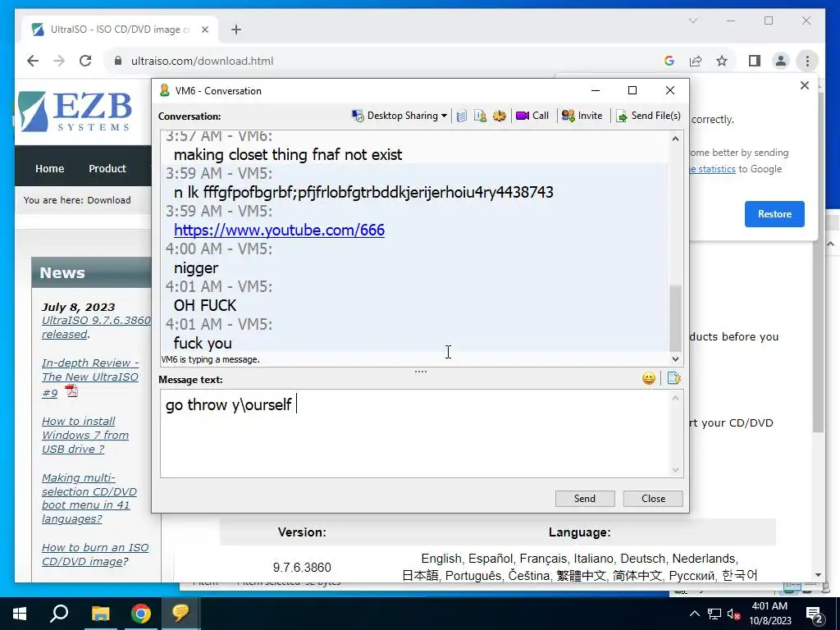Click the muted volume tray icon
This screenshot has height=630, width=840.
point(734,614)
